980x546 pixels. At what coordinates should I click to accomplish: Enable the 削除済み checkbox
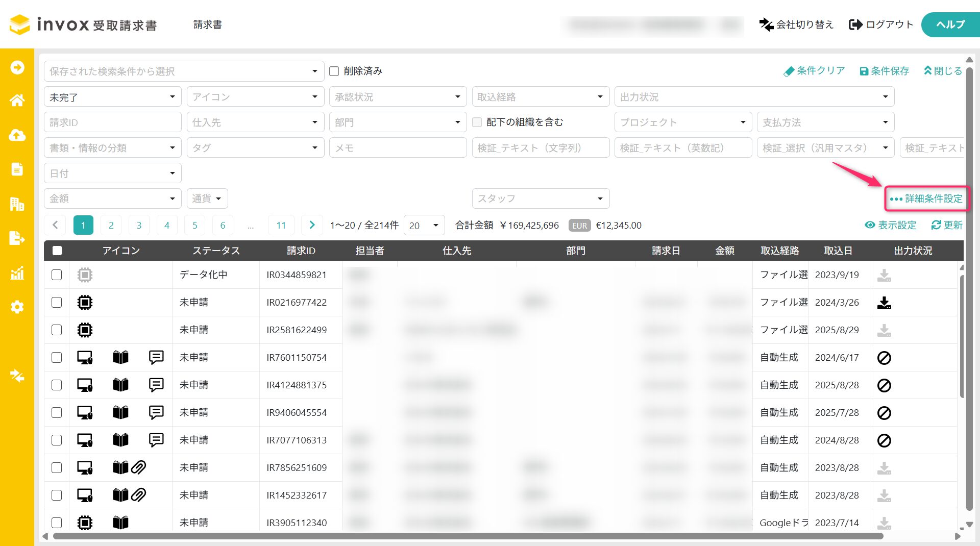[x=334, y=71]
